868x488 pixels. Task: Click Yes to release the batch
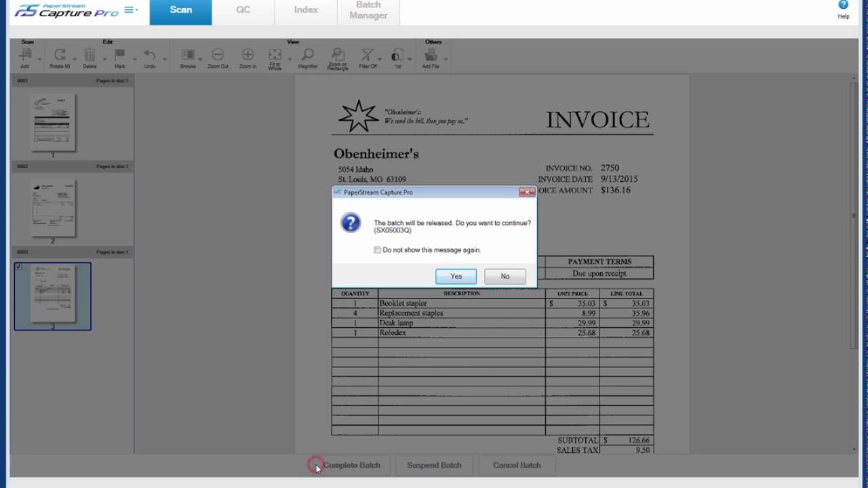tap(456, 276)
